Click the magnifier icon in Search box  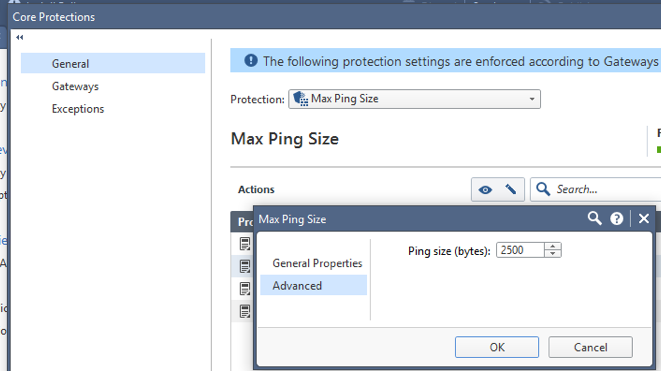point(543,189)
